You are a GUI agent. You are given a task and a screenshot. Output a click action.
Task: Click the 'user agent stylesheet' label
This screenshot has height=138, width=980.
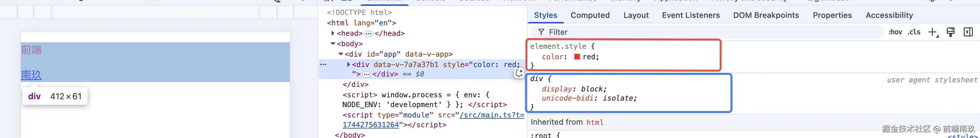pyautogui.click(x=932, y=80)
